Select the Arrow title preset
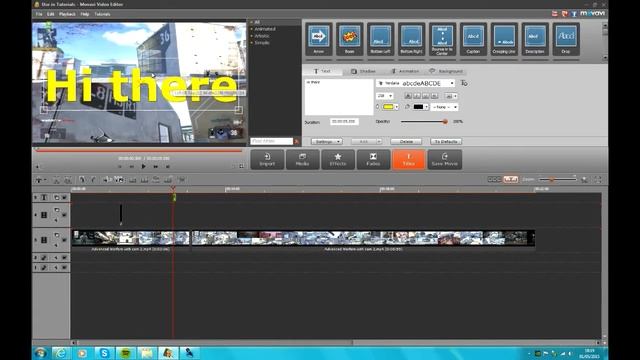Viewport: 640px width, 360px height. (x=318, y=39)
